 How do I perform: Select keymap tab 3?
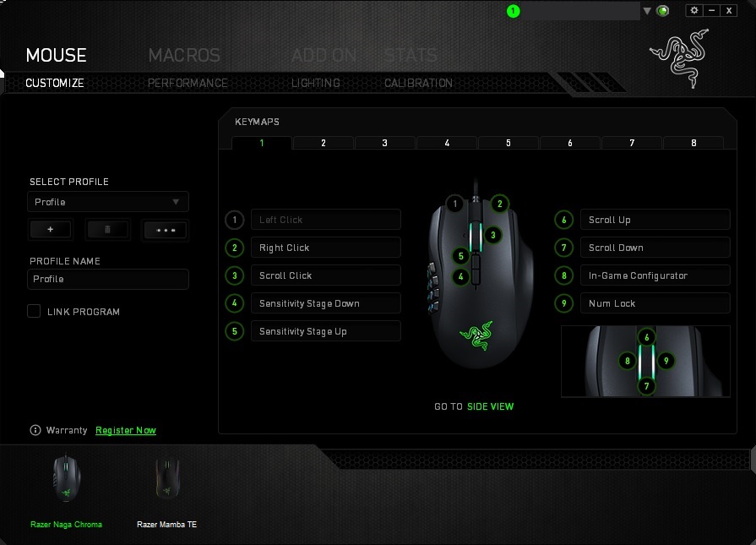pyautogui.click(x=384, y=143)
